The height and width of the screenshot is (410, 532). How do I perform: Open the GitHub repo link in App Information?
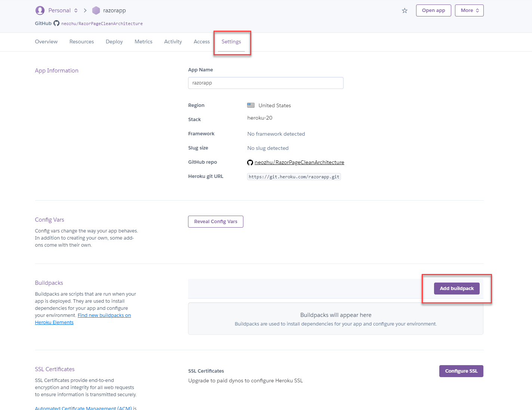299,163
